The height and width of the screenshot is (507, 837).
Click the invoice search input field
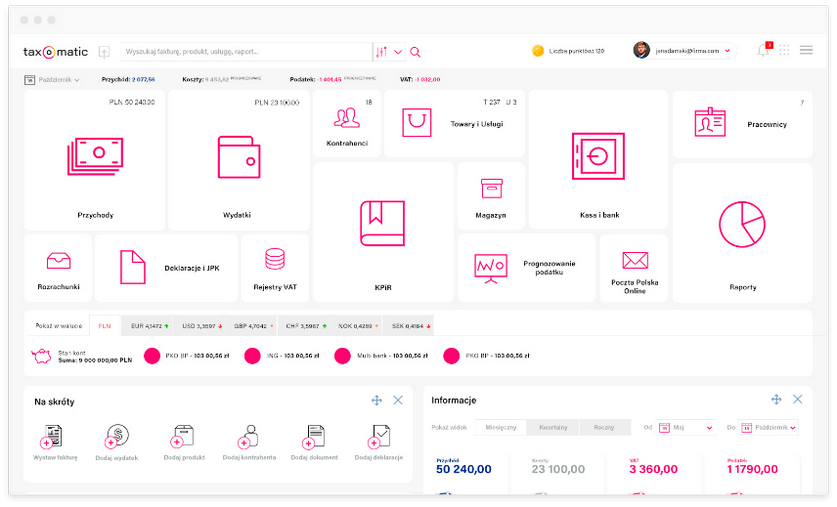click(x=245, y=51)
